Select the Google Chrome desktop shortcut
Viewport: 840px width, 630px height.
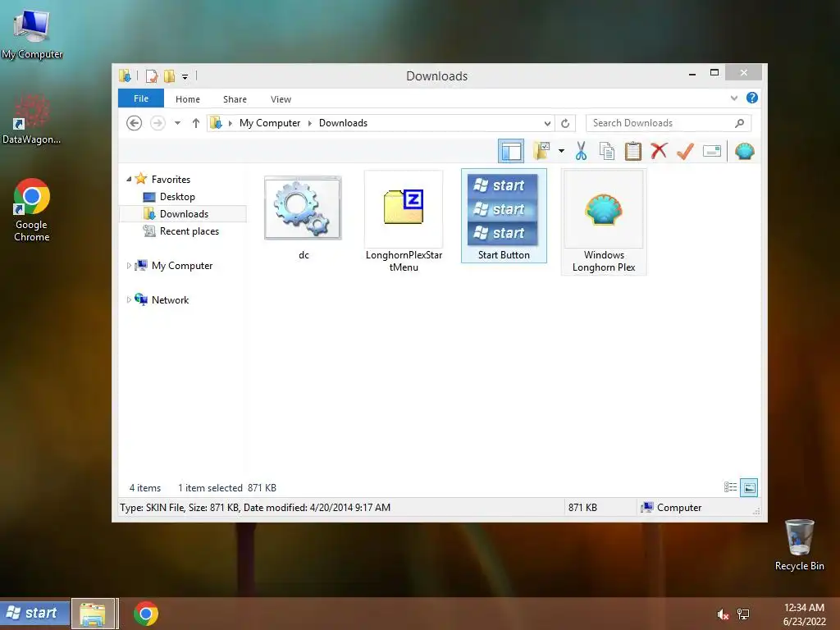point(32,210)
